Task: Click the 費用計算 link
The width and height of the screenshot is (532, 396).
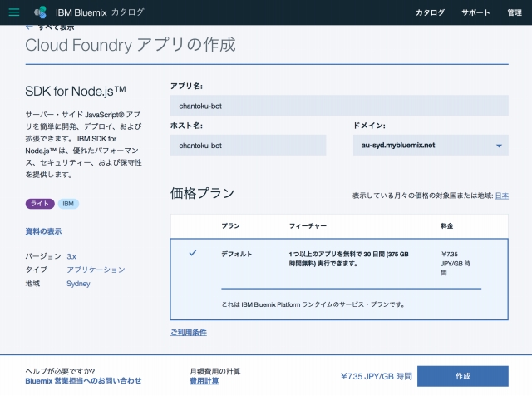Action: point(204,381)
